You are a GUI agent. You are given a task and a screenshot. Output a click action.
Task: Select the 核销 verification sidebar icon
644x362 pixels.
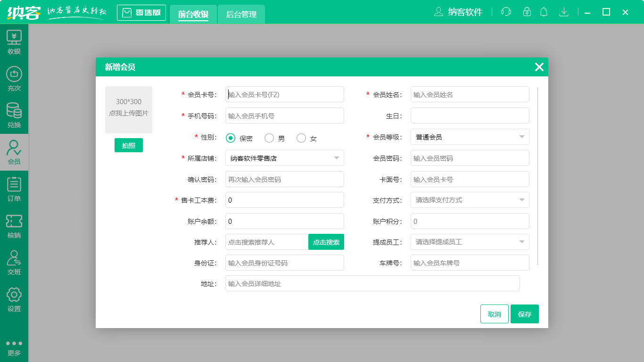tap(14, 225)
